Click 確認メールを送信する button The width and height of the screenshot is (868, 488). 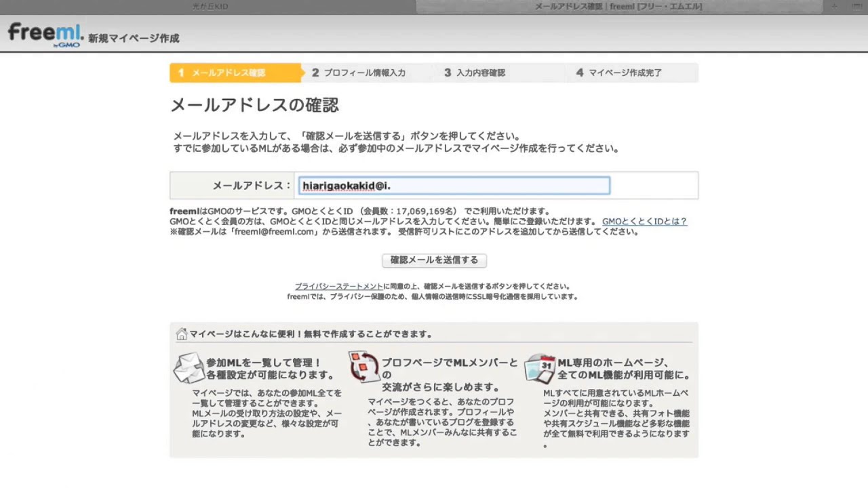pyautogui.click(x=434, y=260)
